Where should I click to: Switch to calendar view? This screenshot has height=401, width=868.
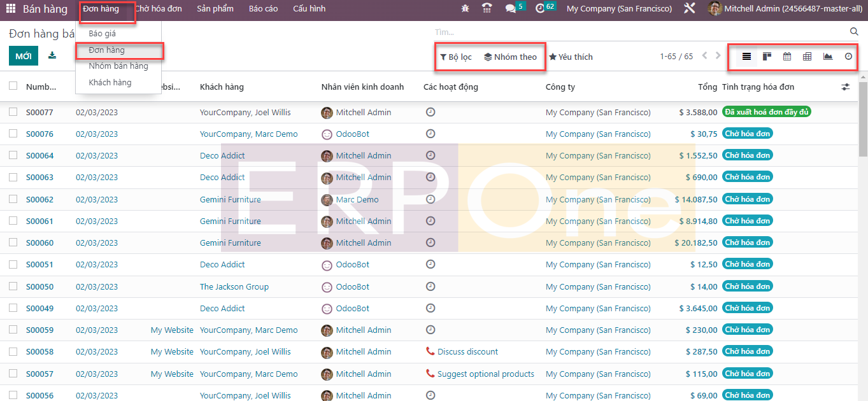pyautogui.click(x=787, y=57)
